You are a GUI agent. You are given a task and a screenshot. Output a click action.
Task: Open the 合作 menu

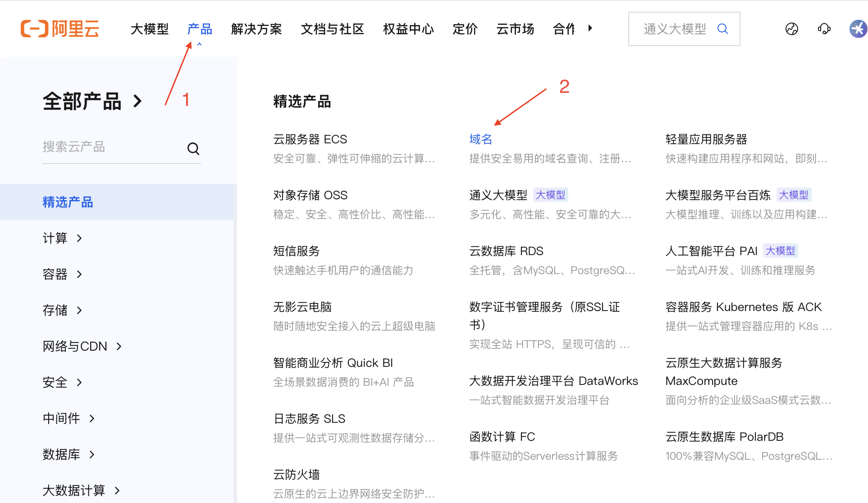tap(564, 29)
